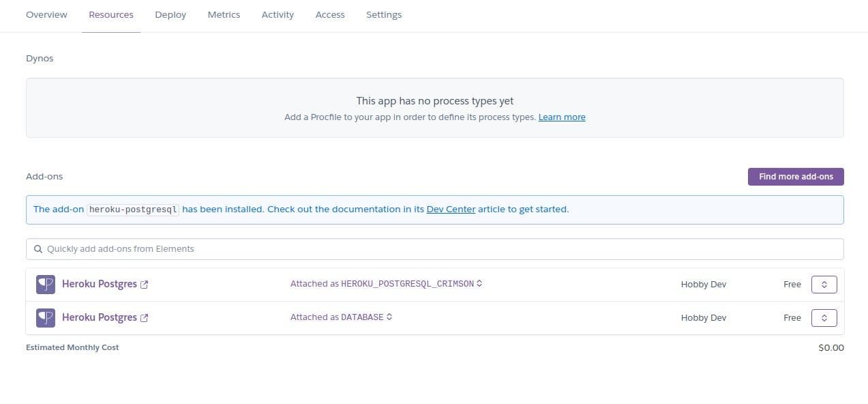This screenshot has width=868, height=404.
Task: Open the Settings tab
Action: (x=384, y=14)
